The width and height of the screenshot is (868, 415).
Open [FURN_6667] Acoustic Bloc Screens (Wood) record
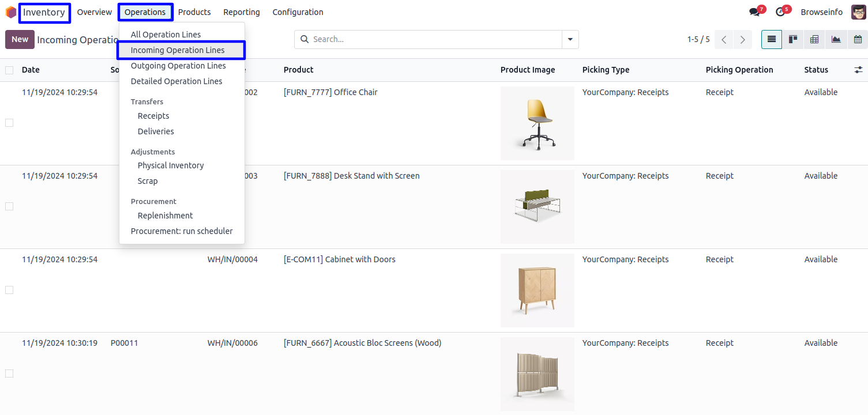(x=362, y=343)
